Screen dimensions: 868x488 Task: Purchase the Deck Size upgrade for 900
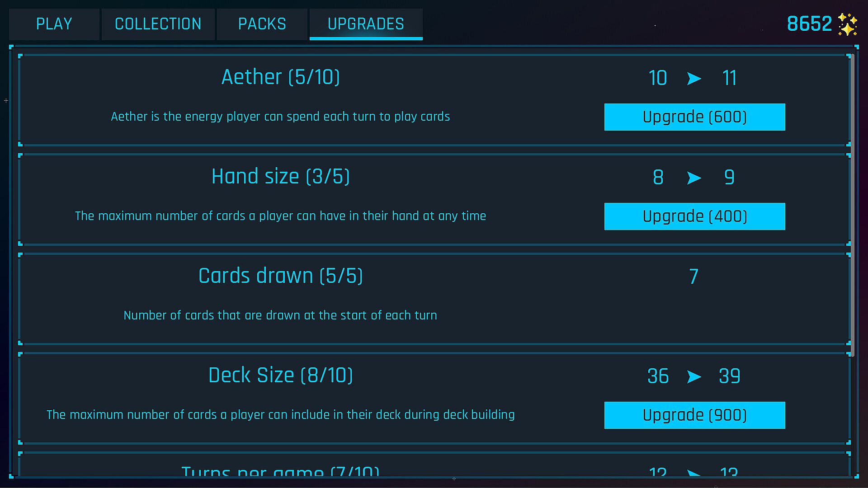[694, 415]
